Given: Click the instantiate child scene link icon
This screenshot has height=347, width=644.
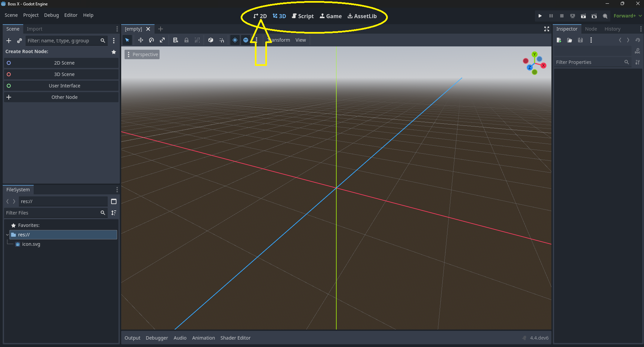Looking at the screenshot, I should [20, 41].
